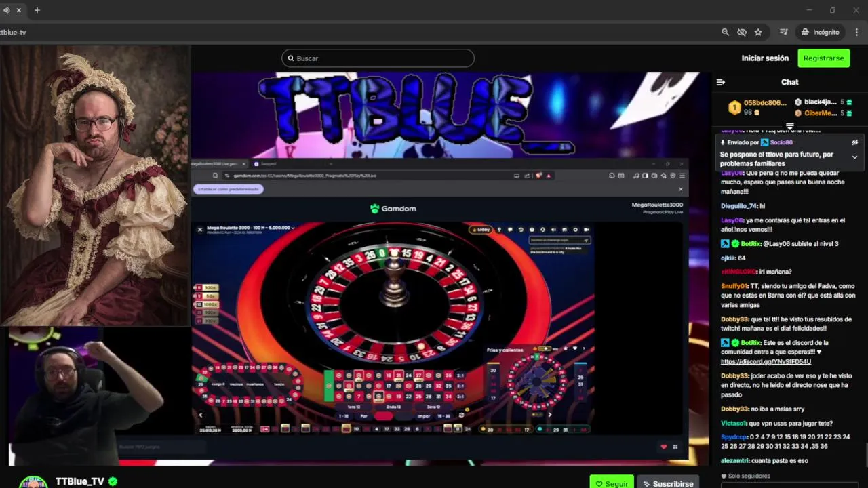Image resolution: width=868 pixels, height=488 pixels.
Task: Click Establecer como predeterminado in streamed browser
Action: [228, 189]
